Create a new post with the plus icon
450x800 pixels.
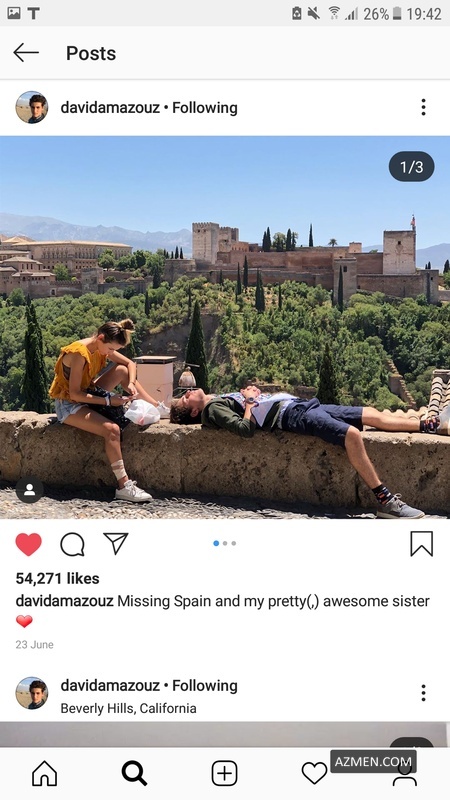224,773
